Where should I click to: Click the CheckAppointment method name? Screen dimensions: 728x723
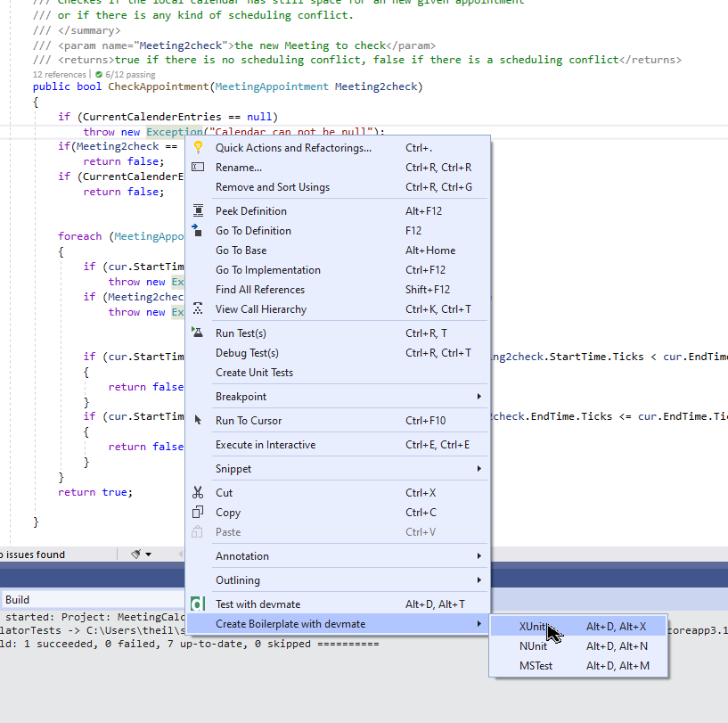[159, 86]
